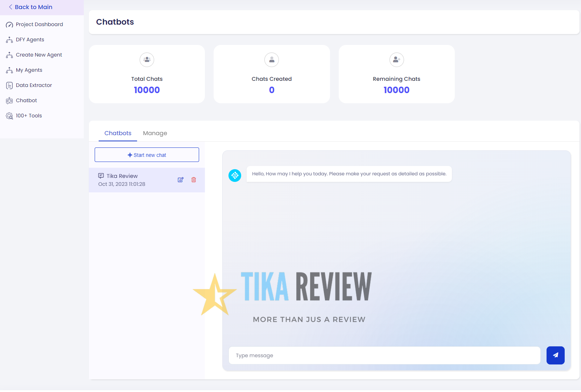This screenshot has width=581, height=392.
Task: Click the Back to Main chevron arrow
Action: [x=11, y=7]
